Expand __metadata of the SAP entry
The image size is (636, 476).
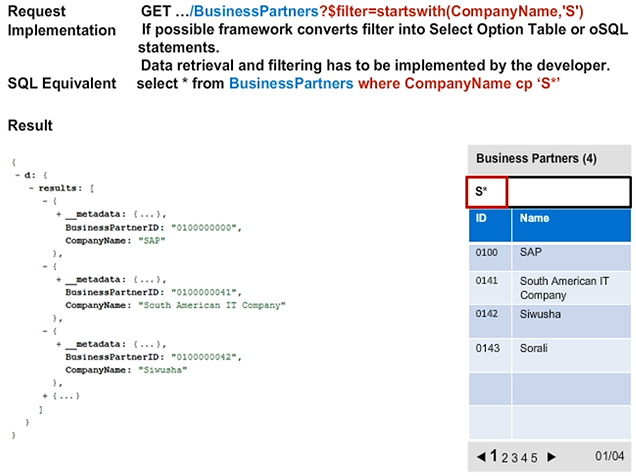click(x=58, y=214)
